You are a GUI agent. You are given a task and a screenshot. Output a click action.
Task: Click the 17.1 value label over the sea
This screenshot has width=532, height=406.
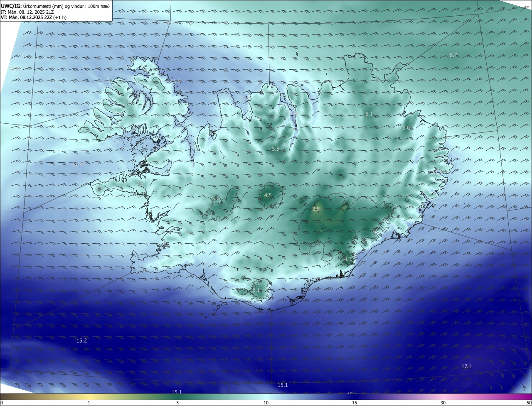point(466,366)
